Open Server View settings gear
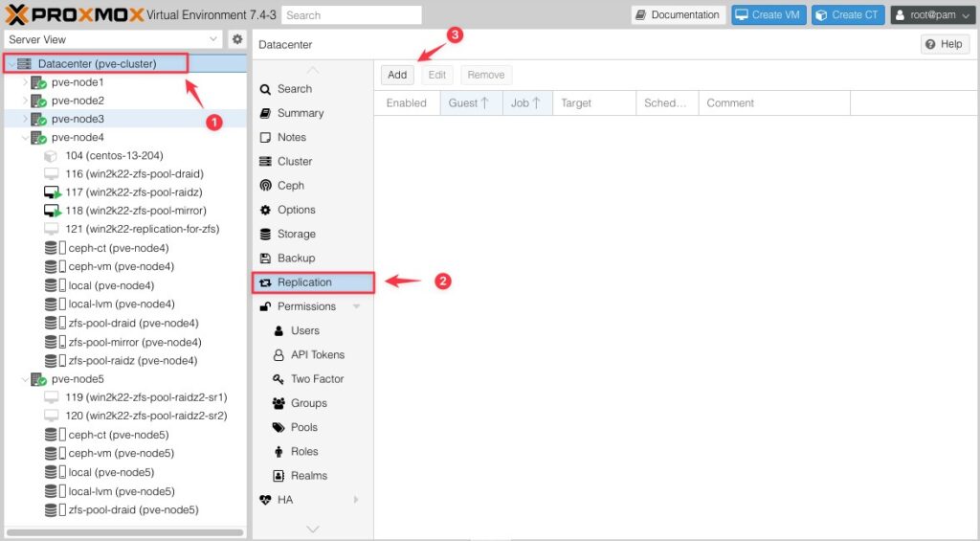Image resolution: width=980 pixels, height=541 pixels. coord(237,39)
